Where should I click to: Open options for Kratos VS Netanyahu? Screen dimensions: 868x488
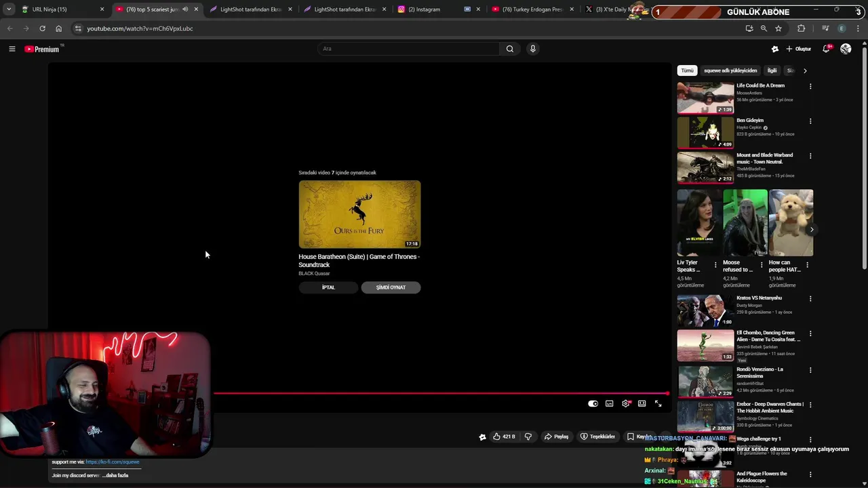click(x=810, y=299)
